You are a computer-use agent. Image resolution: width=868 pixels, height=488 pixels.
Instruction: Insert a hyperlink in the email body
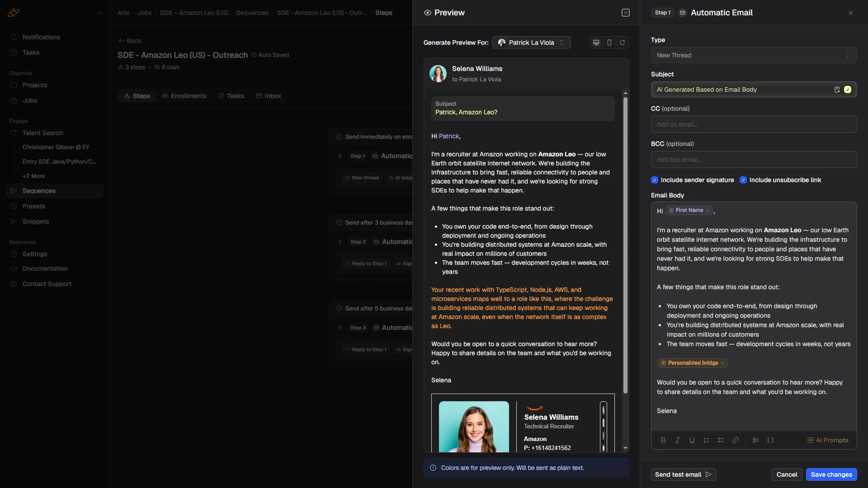tap(735, 440)
